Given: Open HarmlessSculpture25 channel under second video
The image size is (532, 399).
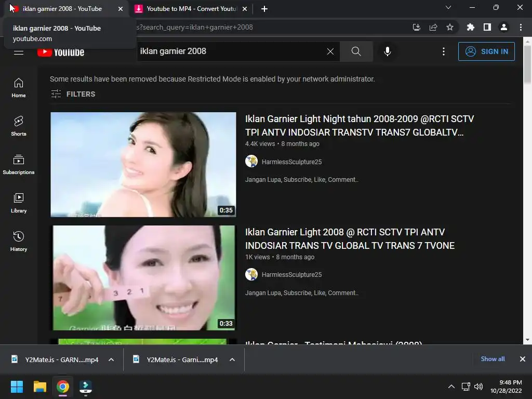Looking at the screenshot, I should pos(291,274).
